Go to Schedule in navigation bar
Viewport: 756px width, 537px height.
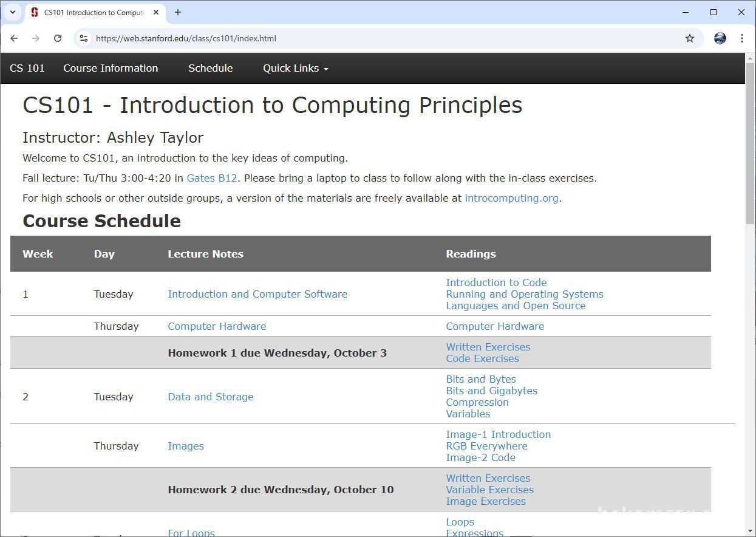pyautogui.click(x=210, y=68)
